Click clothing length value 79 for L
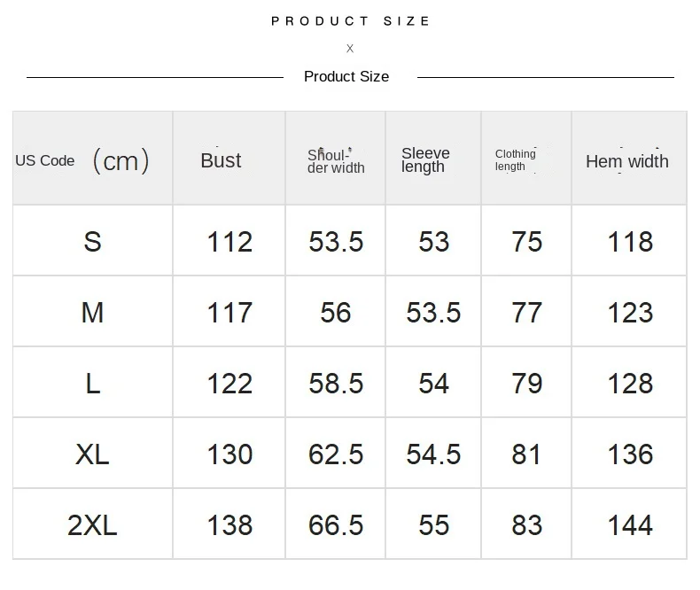 tap(527, 383)
